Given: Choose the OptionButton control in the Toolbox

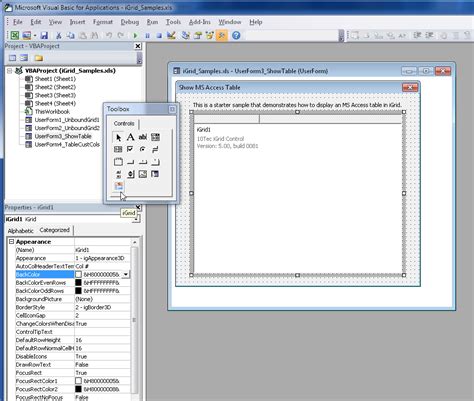Looking at the screenshot, I should 143,149.
